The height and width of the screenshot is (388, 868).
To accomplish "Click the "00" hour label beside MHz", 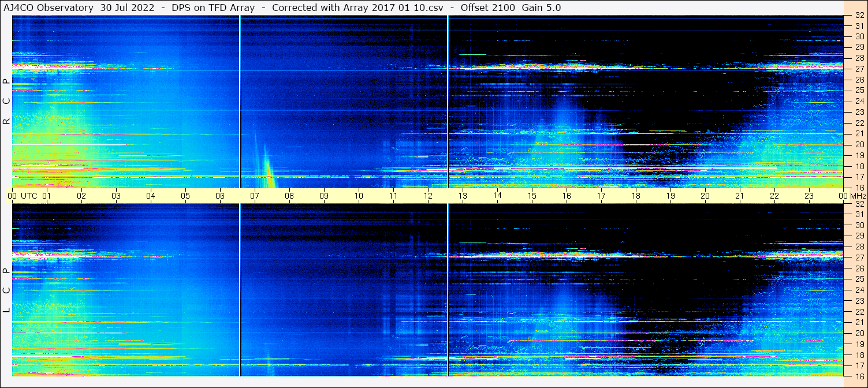I will click(843, 196).
